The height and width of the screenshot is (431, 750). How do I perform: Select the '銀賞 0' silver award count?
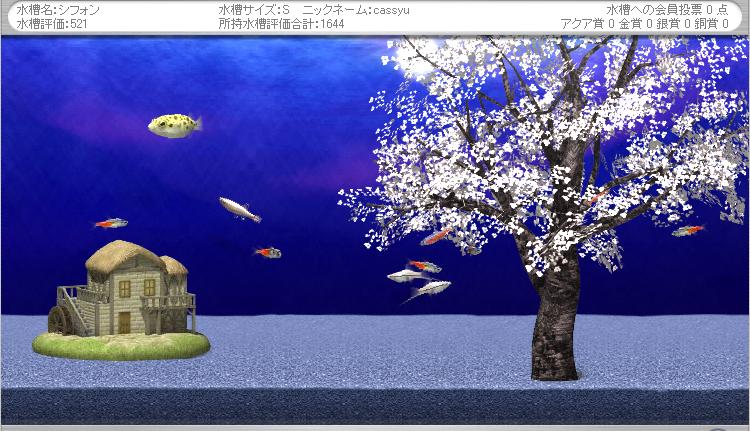coord(673,23)
